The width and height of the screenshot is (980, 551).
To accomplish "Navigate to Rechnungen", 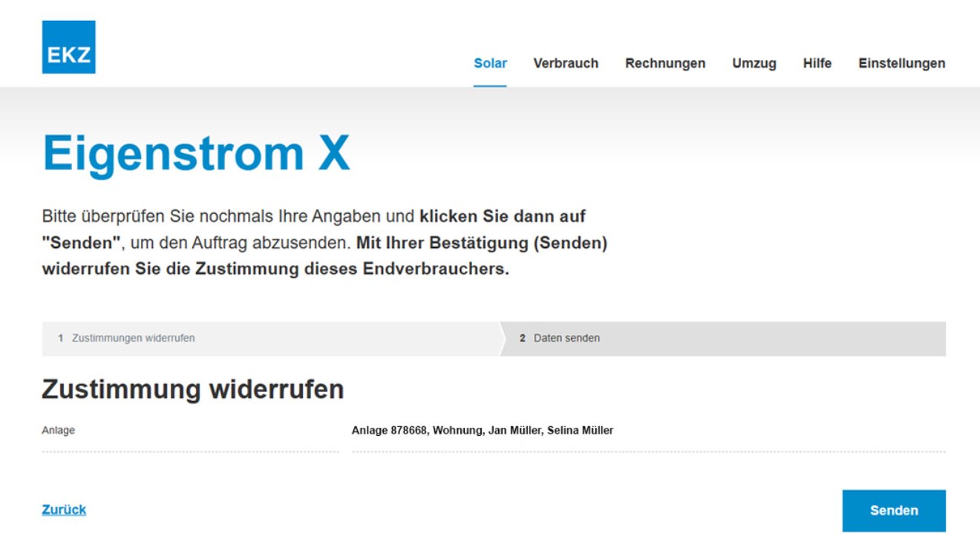I will point(665,63).
